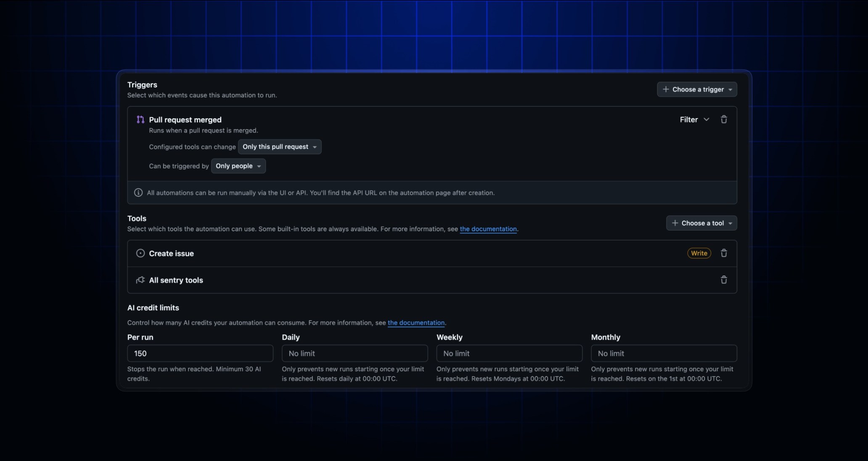Click the Tools section heading
This screenshot has width=868, height=461.
coord(137,218)
